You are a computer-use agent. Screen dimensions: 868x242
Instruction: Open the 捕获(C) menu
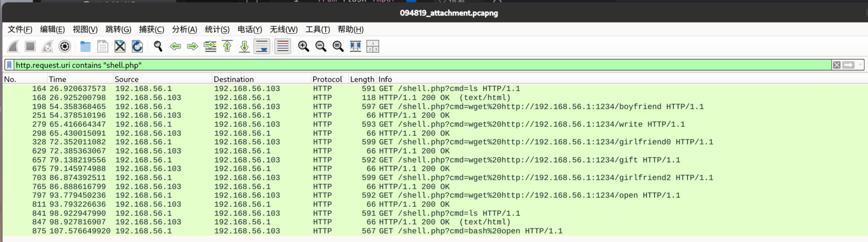tap(151, 29)
